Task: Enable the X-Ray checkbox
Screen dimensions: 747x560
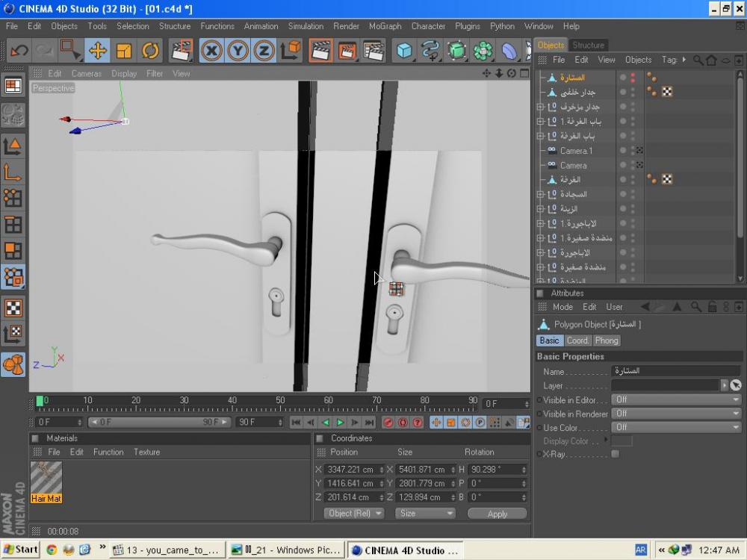Action: click(x=615, y=454)
